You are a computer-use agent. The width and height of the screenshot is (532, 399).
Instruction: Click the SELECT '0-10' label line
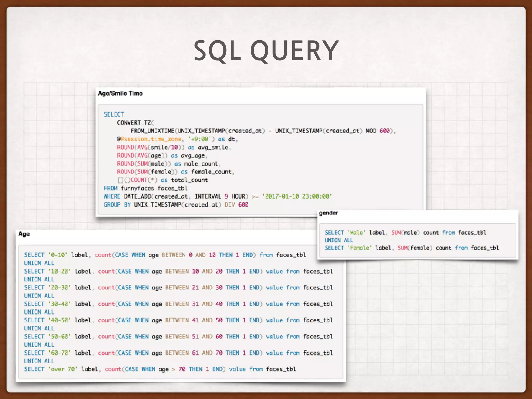[165, 255]
